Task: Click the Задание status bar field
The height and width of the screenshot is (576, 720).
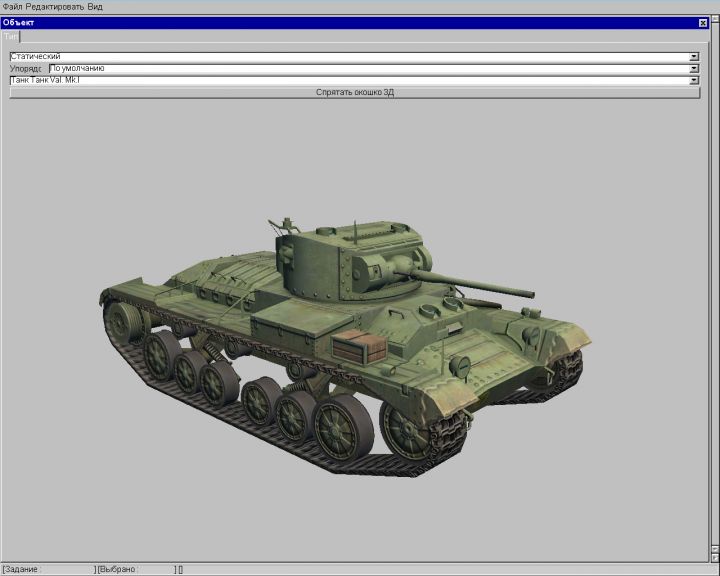Action: click(50, 569)
